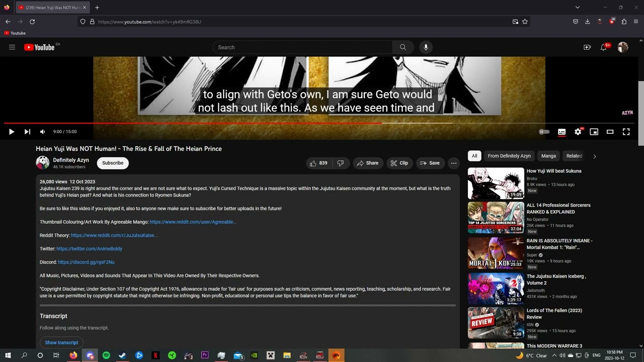This screenshot has height=362, width=644.
Task: Skip to the next video
Action: [x=27, y=132]
